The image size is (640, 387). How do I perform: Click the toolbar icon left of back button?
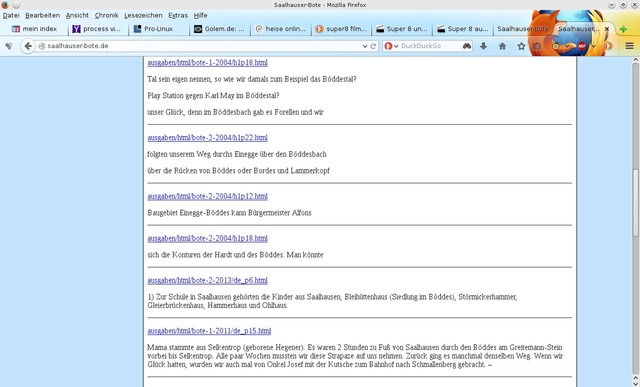(9, 46)
